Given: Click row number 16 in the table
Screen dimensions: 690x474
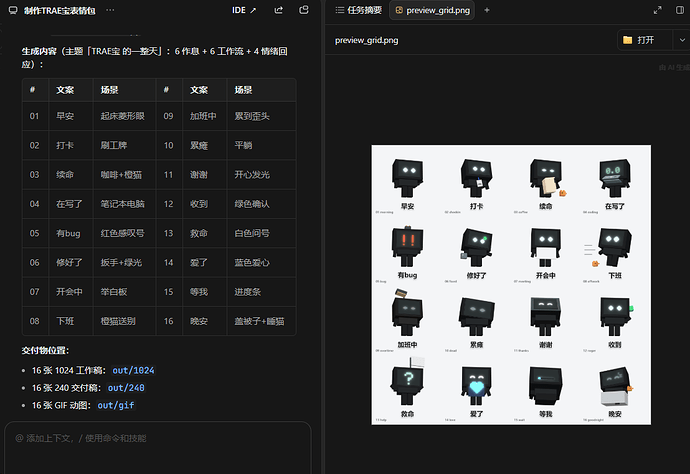Looking at the screenshot, I should pyautogui.click(x=169, y=321).
